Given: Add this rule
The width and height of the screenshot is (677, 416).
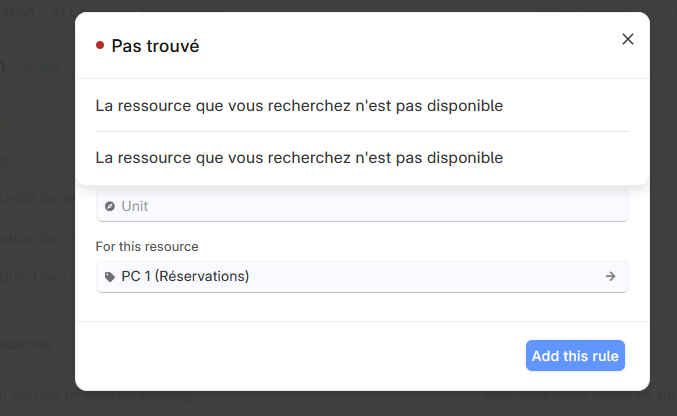Looking at the screenshot, I should (x=575, y=356).
